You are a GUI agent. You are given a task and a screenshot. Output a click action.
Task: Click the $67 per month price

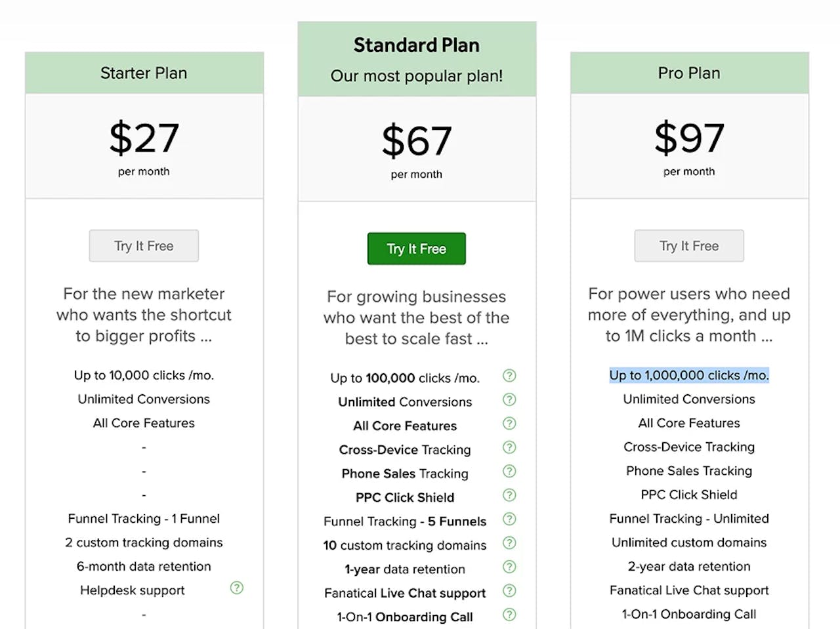click(x=417, y=150)
